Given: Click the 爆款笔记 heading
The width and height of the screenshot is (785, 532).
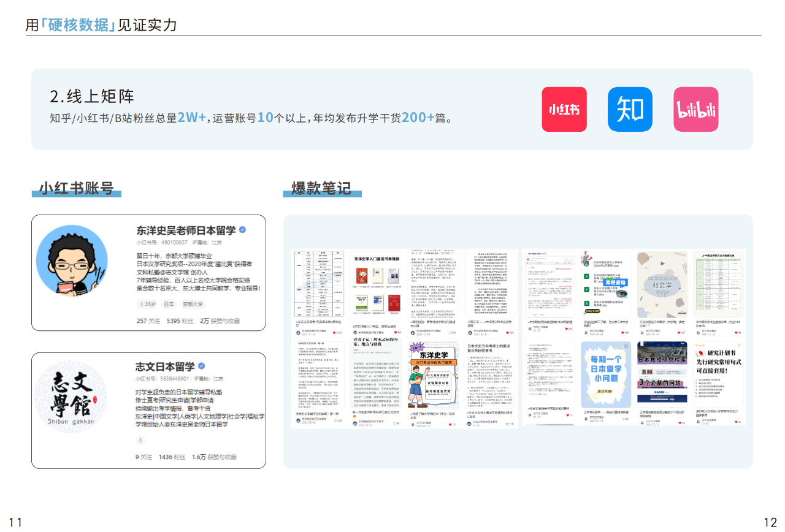Looking at the screenshot, I should pyautogui.click(x=321, y=188).
